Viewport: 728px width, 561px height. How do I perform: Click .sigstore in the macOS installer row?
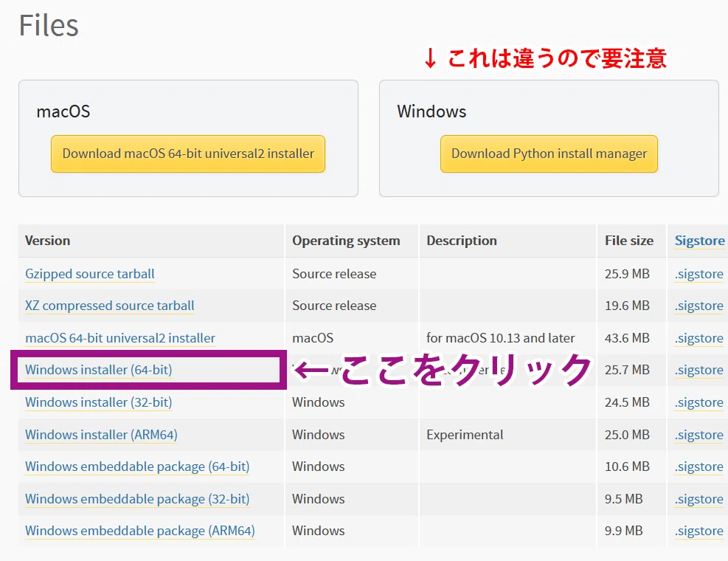[x=698, y=338]
